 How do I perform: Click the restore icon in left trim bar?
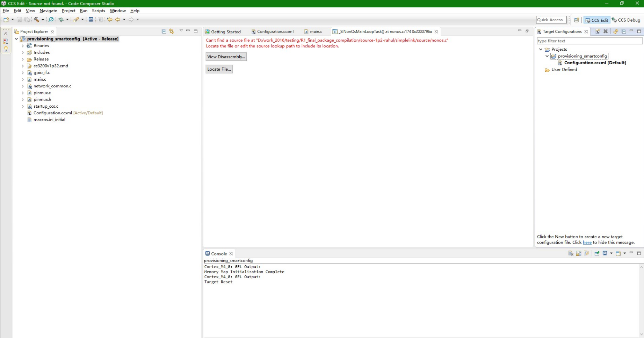tap(6, 34)
